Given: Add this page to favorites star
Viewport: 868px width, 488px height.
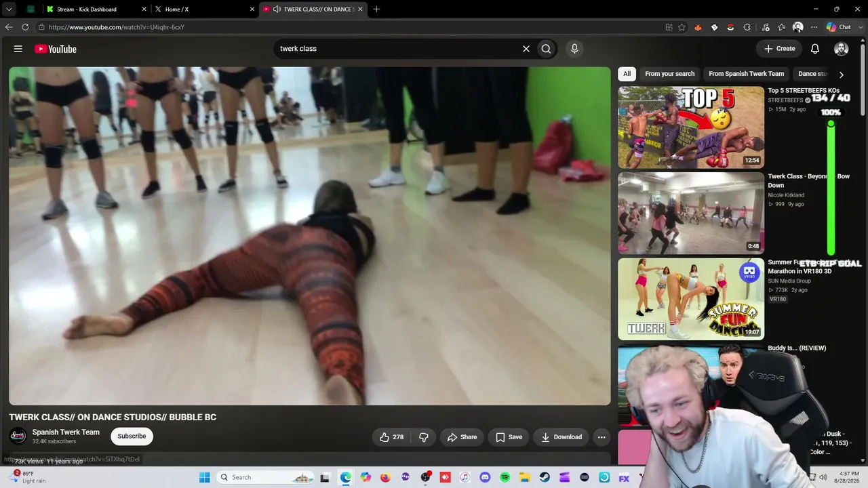Looking at the screenshot, I should tap(682, 27).
